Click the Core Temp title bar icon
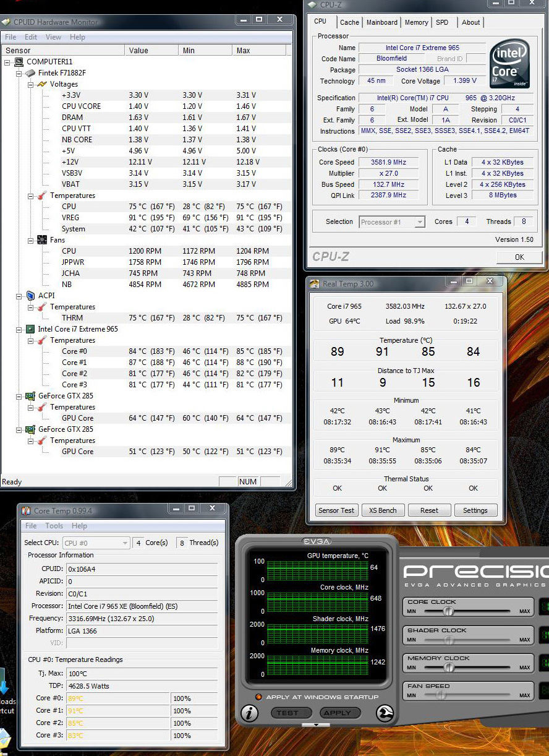 [26, 511]
